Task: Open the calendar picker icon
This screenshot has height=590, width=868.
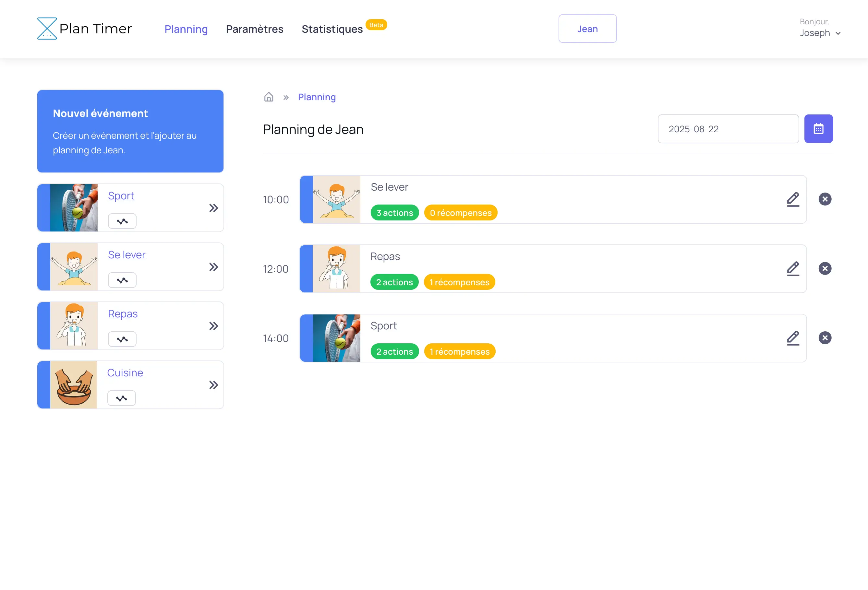Action: click(x=818, y=129)
